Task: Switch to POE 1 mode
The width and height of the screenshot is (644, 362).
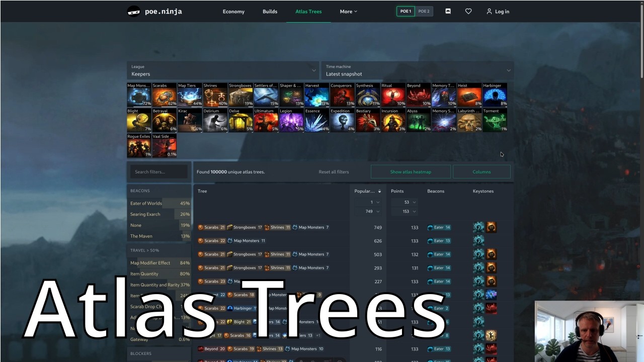Action: 406,11
